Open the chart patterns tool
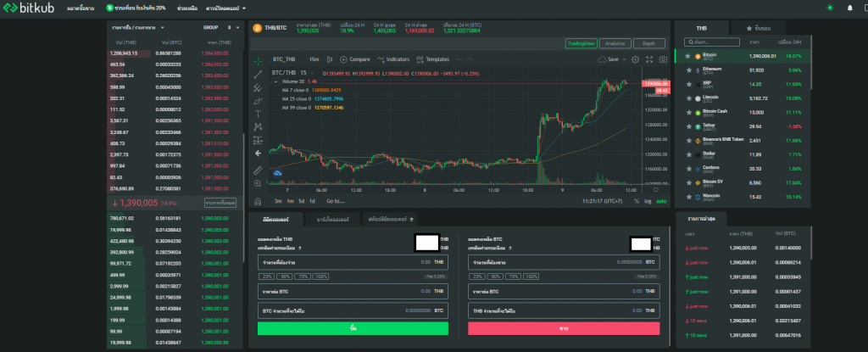Screen dimensions: 868x352 coord(258,127)
